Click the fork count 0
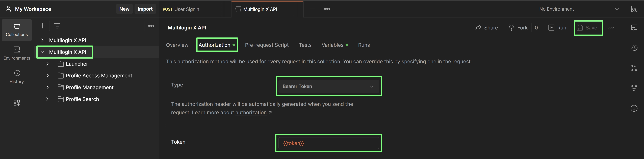This screenshot has width=644, height=159. pos(536,28)
